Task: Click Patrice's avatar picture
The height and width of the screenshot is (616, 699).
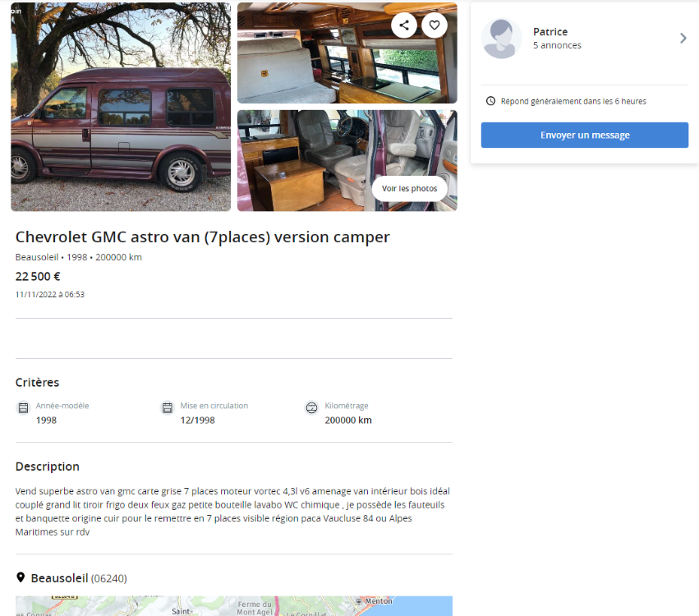Action: point(502,39)
